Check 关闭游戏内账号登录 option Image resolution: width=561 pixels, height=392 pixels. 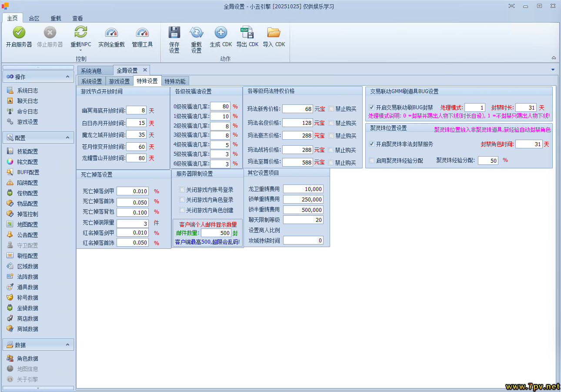point(182,190)
